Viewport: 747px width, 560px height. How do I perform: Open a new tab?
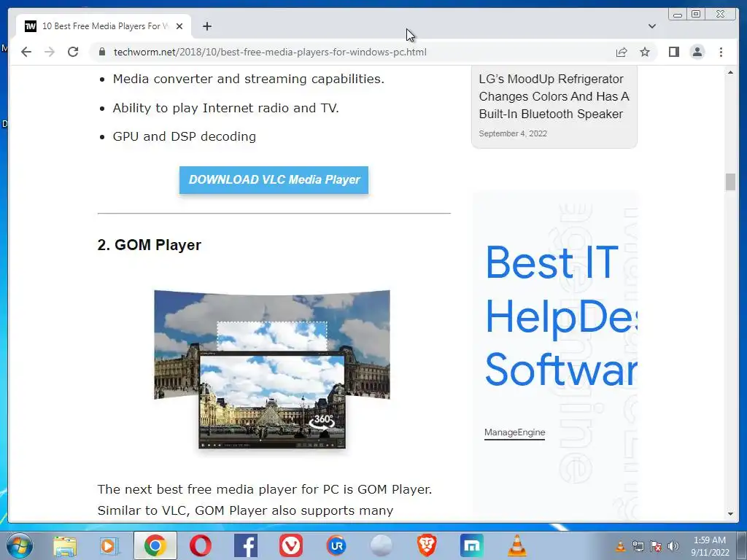point(206,26)
